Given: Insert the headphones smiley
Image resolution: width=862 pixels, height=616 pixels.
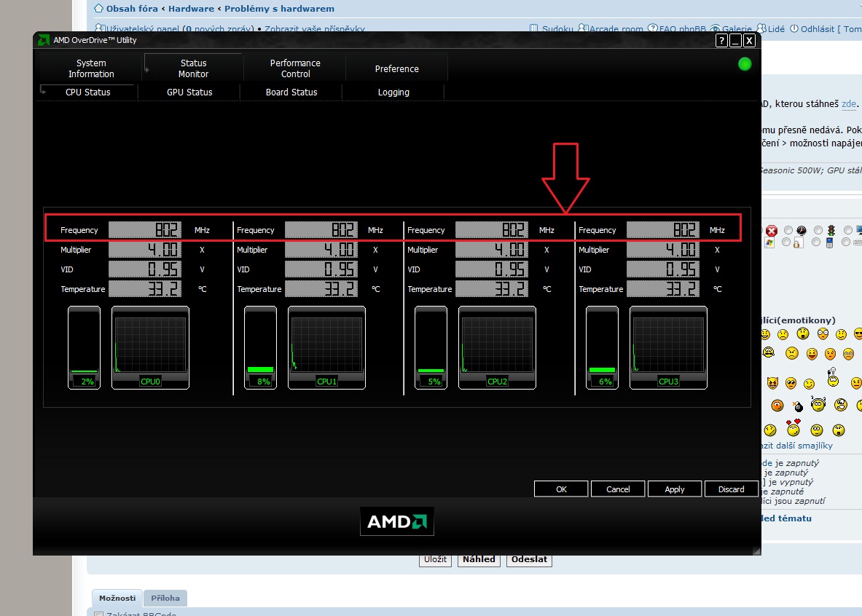Looking at the screenshot, I should [818, 404].
